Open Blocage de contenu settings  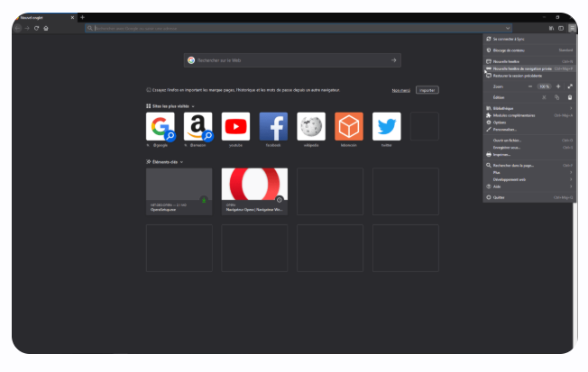click(x=529, y=50)
